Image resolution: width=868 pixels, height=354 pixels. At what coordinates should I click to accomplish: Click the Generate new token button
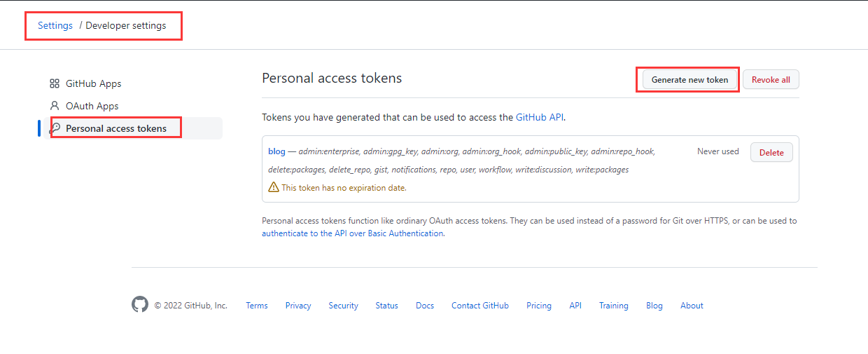689,80
